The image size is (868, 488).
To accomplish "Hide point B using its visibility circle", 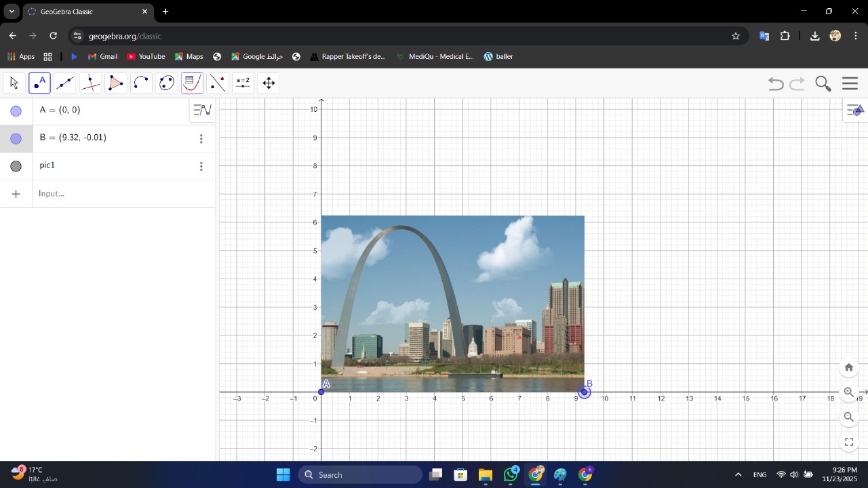I will pos(16,139).
